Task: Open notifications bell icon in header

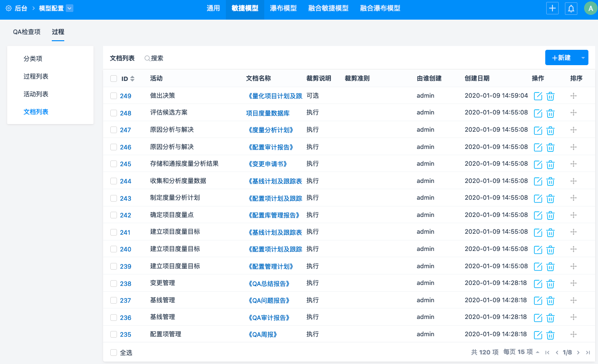Action: pos(571,9)
